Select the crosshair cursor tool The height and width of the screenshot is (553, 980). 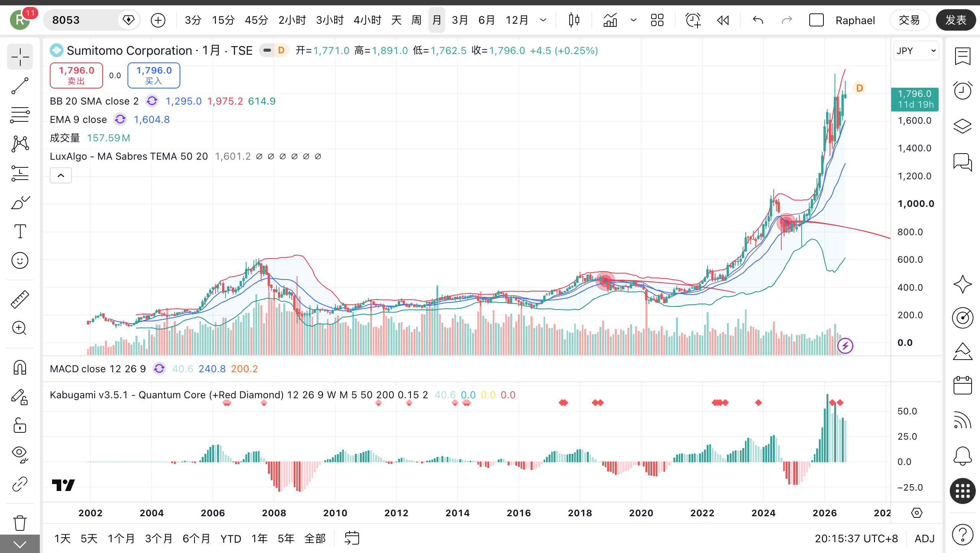[20, 57]
